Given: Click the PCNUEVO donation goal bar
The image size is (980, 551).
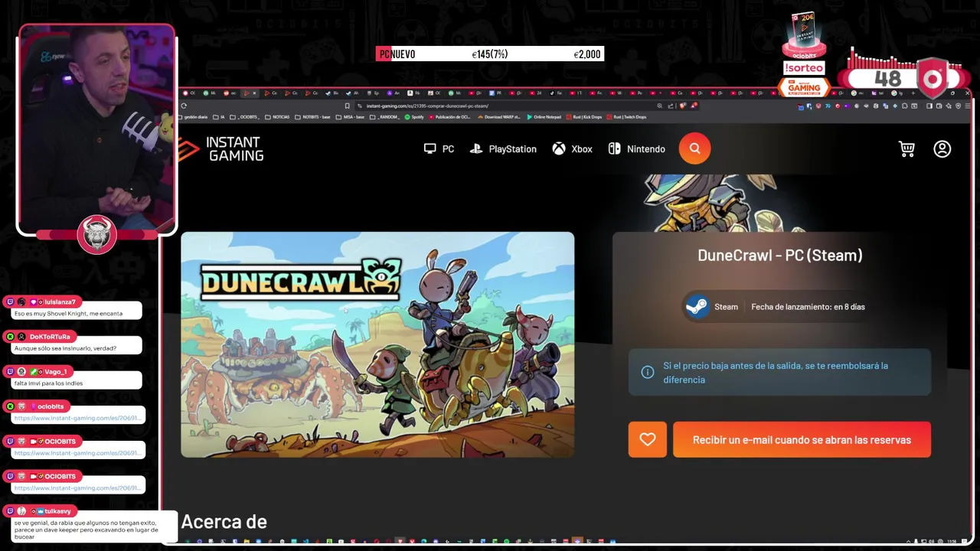Looking at the screenshot, I should 489,54.
